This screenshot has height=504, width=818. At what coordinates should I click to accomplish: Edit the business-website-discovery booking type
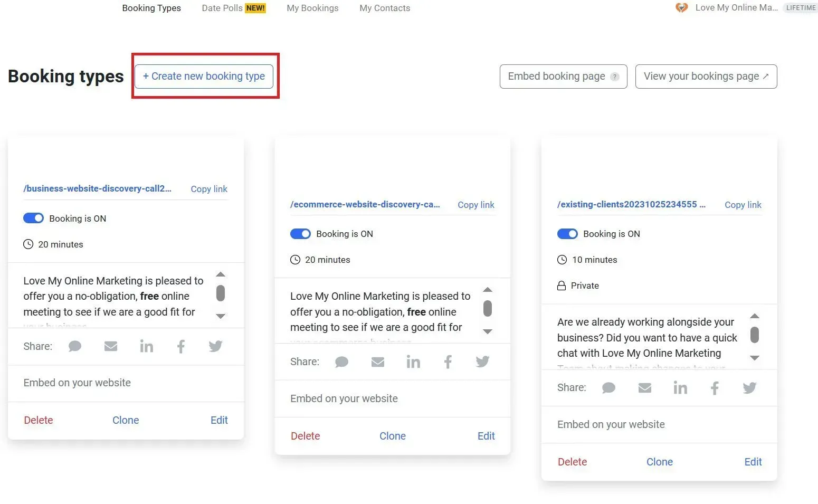[219, 420]
